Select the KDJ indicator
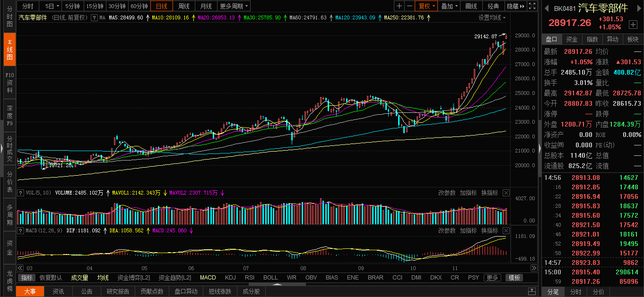 tap(230, 278)
